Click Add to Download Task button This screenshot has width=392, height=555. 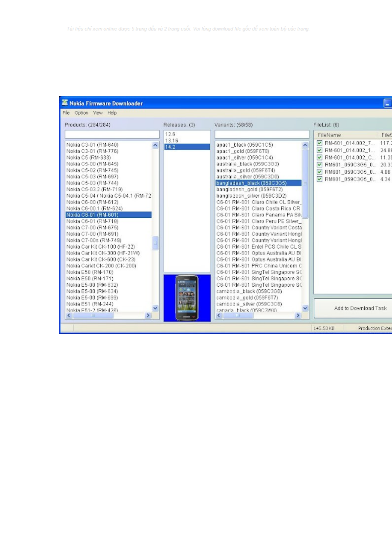353,308
